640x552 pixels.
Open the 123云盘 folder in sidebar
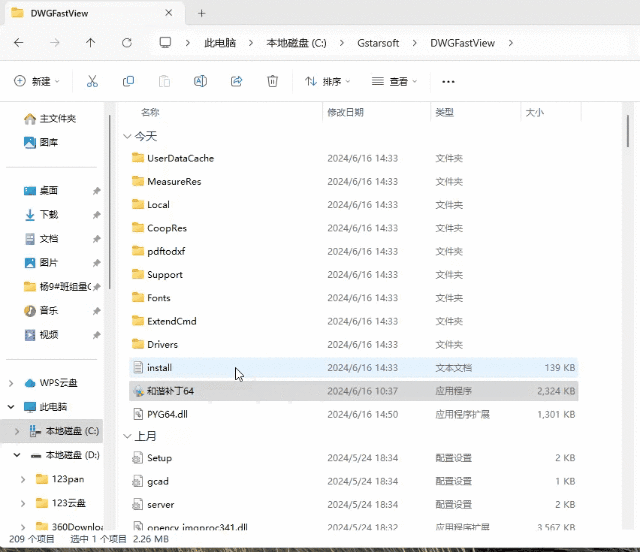tap(60, 503)
